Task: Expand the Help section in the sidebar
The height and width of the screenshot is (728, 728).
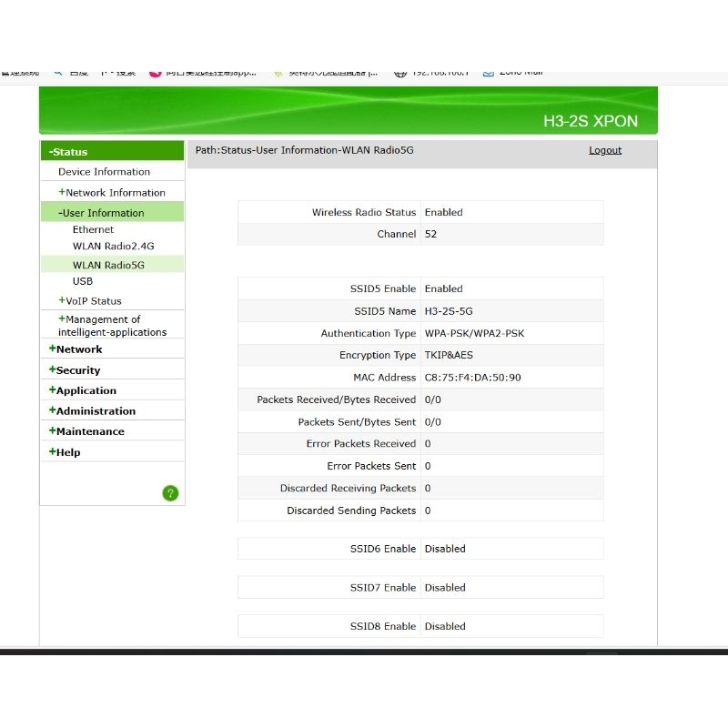Action: pyautogui.click(x=66, y=452)
